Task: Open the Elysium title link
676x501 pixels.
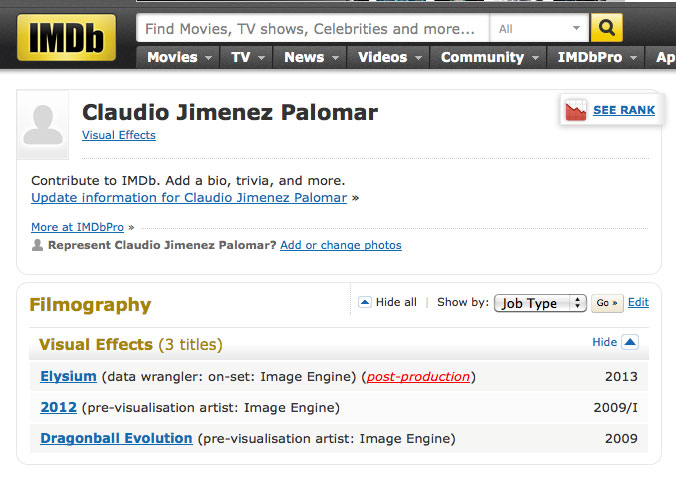Action: click(68, 377)
